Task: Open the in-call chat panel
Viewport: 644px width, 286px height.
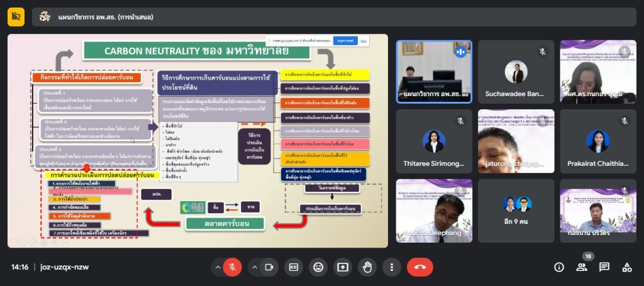Action: click(604, 267)
